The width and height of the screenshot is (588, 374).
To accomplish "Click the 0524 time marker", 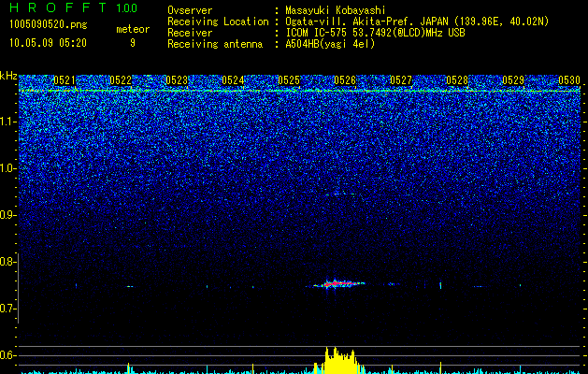I will pyautogui.click(x=233, y=80).
